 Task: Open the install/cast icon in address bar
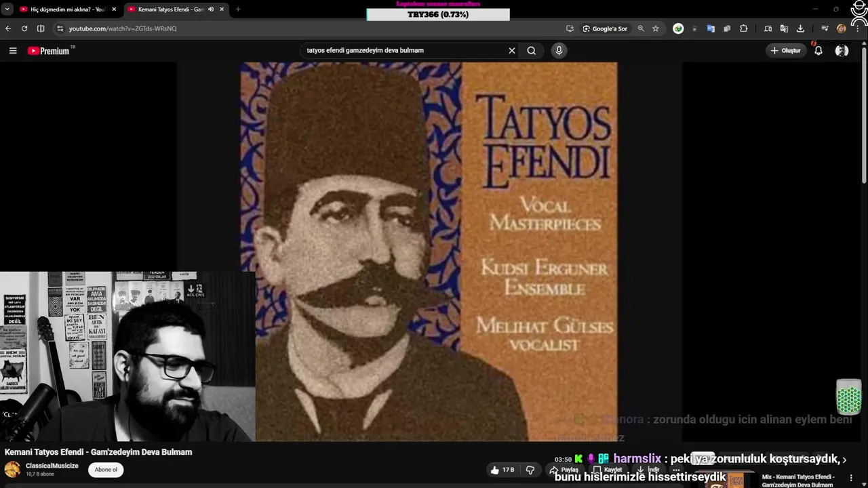pos(570,28)
